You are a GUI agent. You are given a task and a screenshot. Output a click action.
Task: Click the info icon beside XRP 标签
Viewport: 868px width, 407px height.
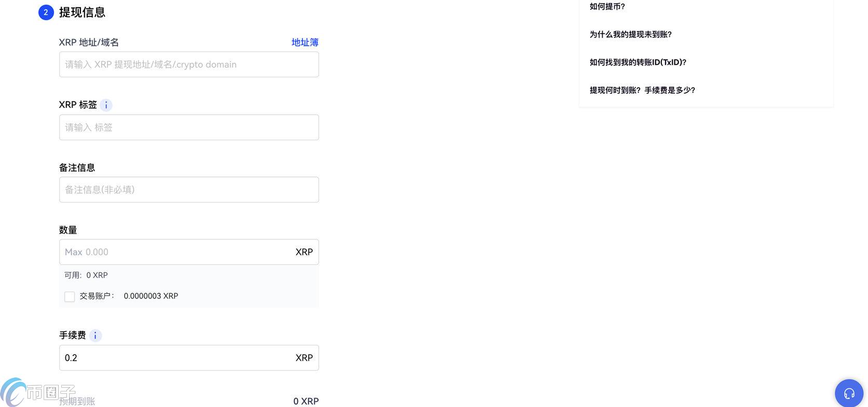tap(106, 105)
